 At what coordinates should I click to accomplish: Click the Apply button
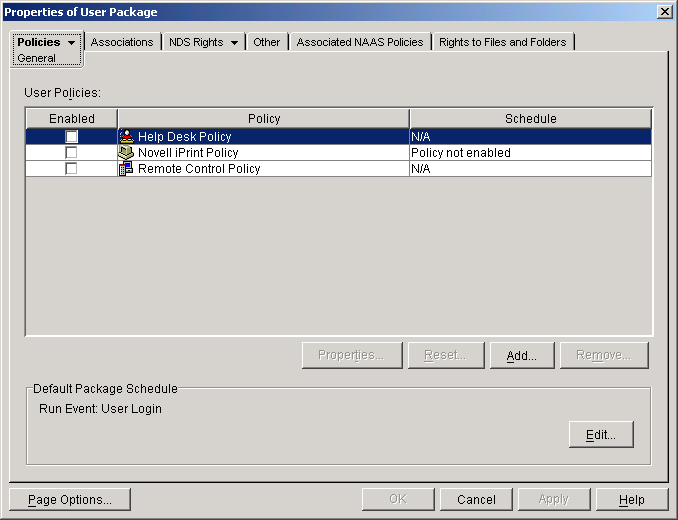pyautogui.click(x=554, y=500)
